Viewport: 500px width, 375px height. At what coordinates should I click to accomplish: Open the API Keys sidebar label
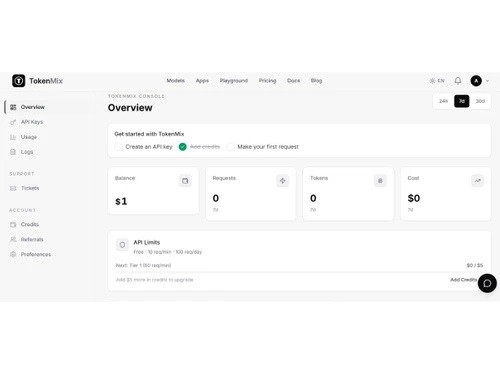pyautogui.click(x=32, y=122)
